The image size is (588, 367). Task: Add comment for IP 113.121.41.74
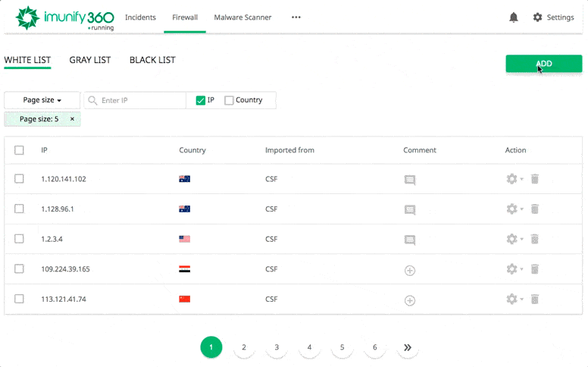click(x=410, y=300)
